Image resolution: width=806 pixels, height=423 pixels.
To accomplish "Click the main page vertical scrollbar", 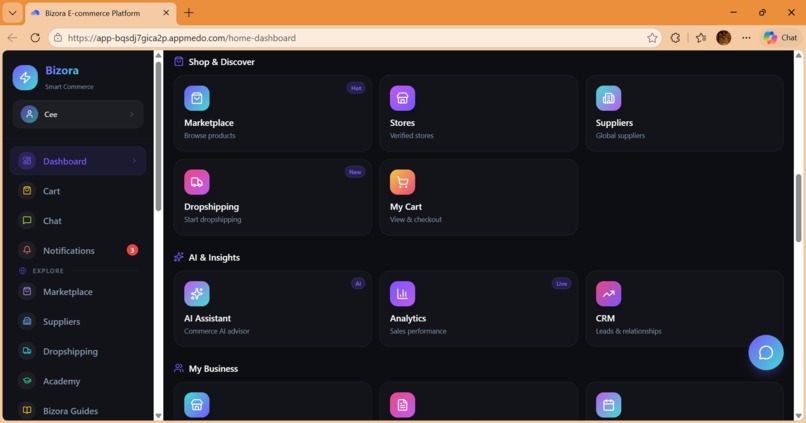I will pyautogui.click(x=798, y=208).
